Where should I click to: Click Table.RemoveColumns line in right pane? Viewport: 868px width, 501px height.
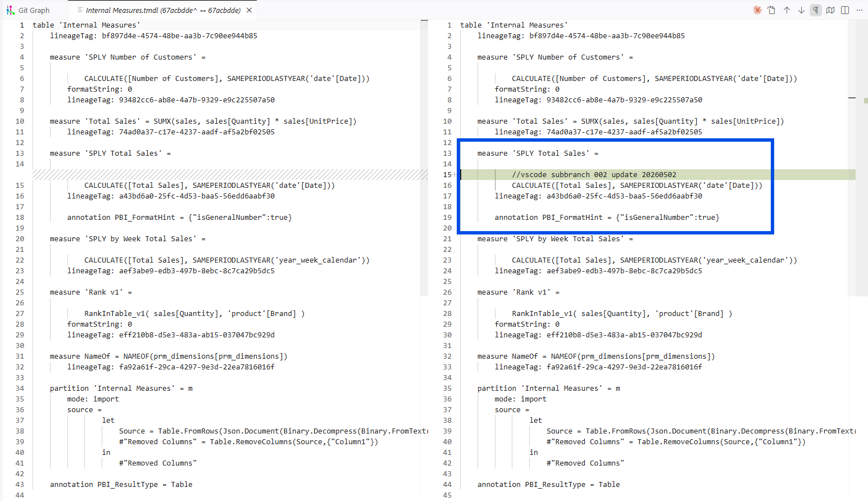676,442
